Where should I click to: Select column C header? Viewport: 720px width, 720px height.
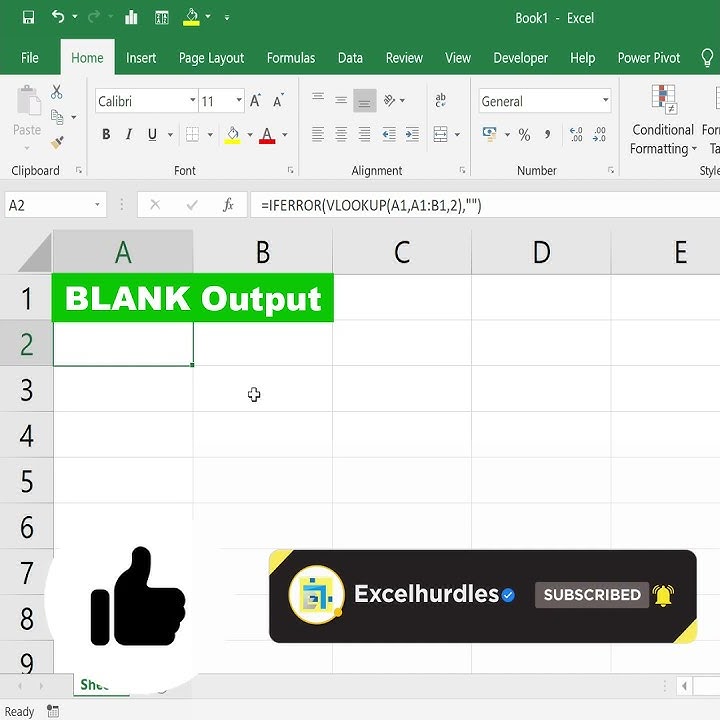click(402, 252)
